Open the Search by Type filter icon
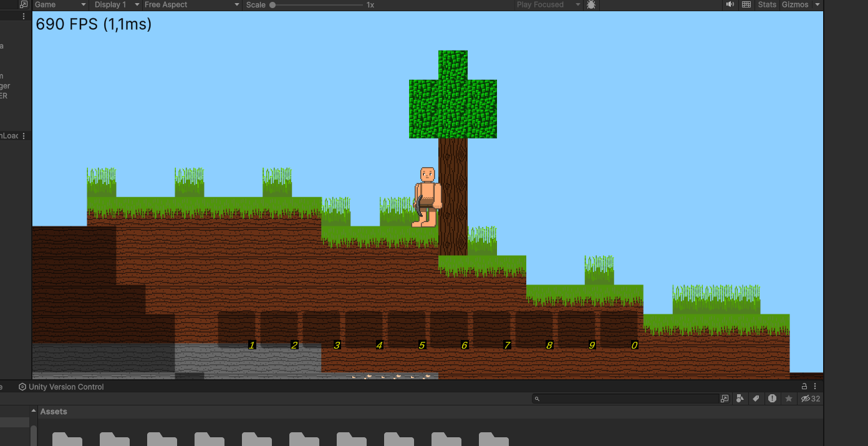The image size is (868, 446). coord(740,399)
